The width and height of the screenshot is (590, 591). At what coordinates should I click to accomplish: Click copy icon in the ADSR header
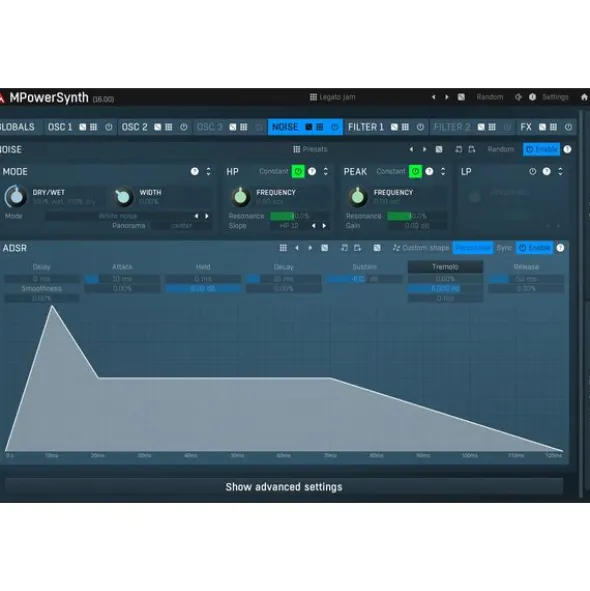(x=344, y=248)
